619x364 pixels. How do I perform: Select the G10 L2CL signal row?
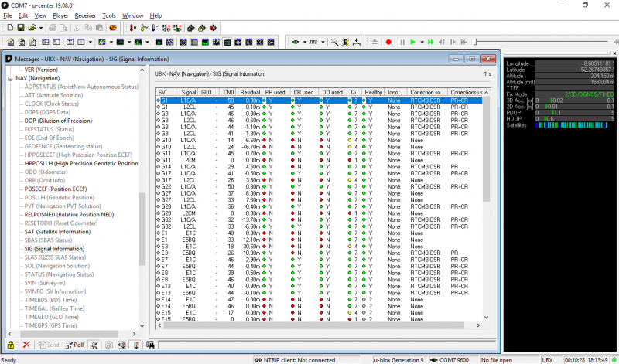pyautogui.click(x=319, y=147)
